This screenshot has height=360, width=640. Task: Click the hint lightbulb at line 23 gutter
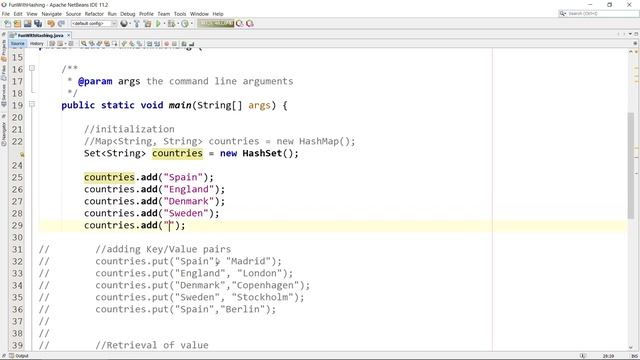[22, 154]
